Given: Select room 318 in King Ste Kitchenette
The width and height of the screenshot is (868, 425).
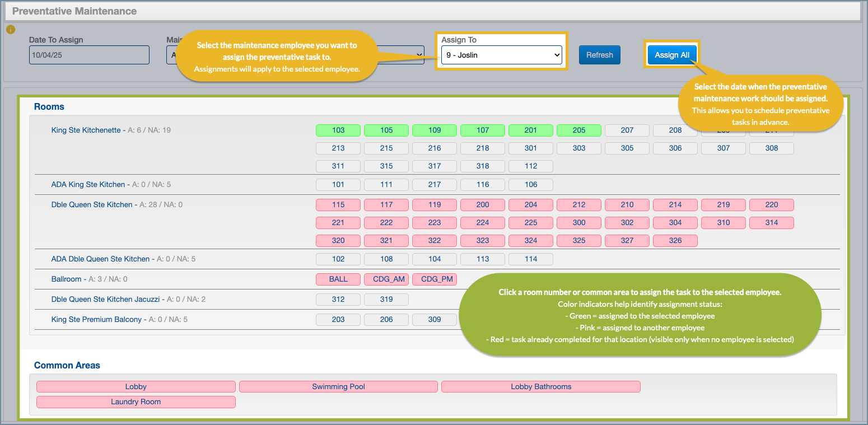Looking at the screenshot, I should click(483, 166).
